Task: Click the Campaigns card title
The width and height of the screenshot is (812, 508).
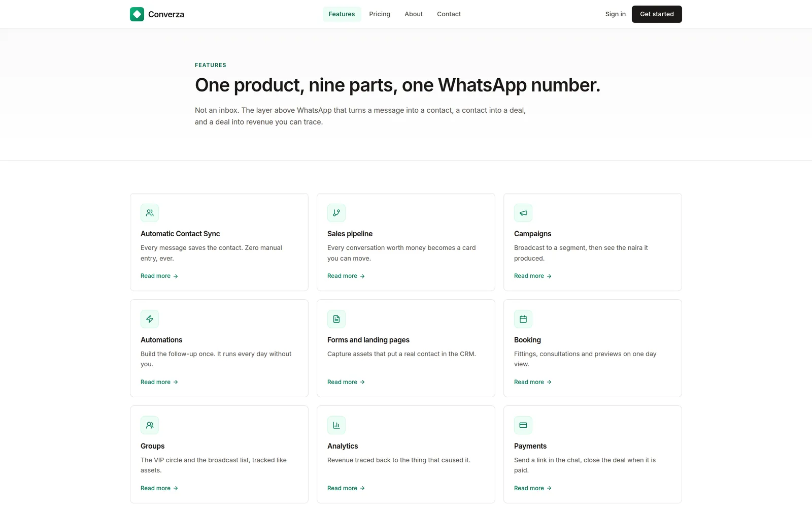Action: (532, 234)
